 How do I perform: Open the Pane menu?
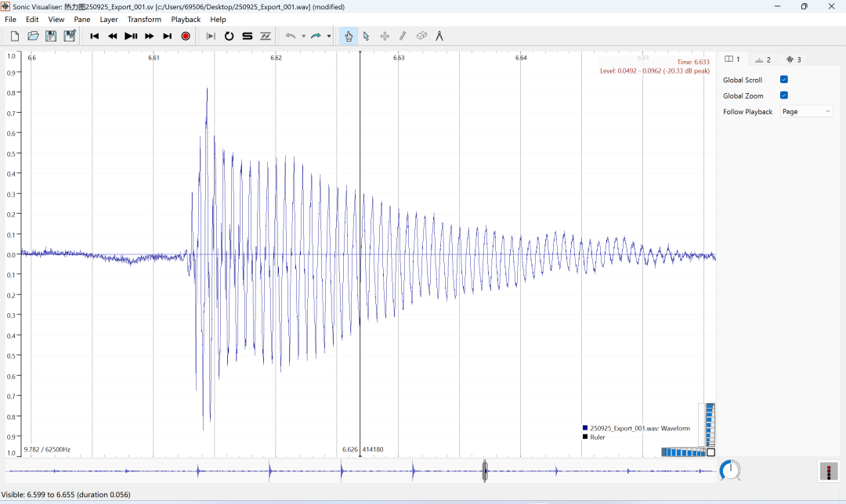(82, 20)
